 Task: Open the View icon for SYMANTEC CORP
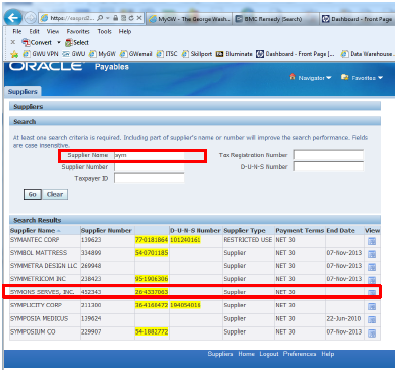[372, 241]
